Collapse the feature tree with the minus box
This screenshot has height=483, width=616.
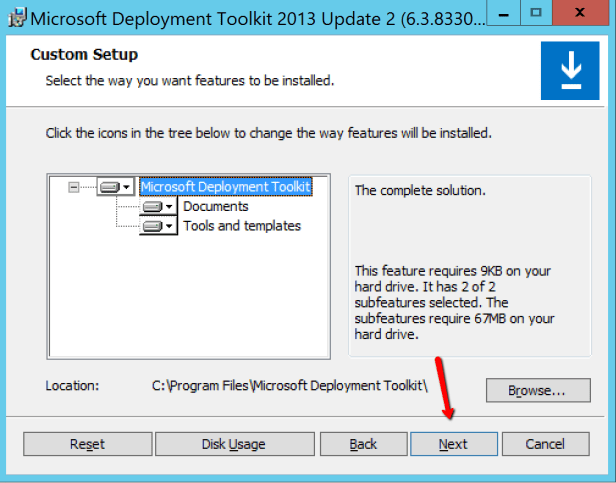click(73, 187)
